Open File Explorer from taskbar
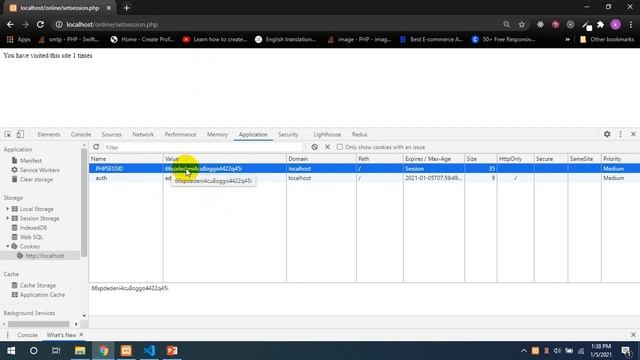Viewport: 640px width, 360px height. 80,351
